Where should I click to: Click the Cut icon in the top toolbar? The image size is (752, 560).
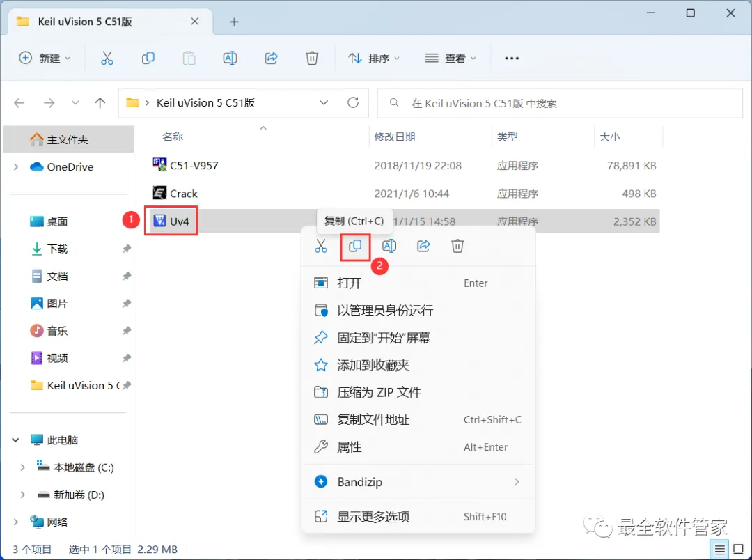[107, 58]
